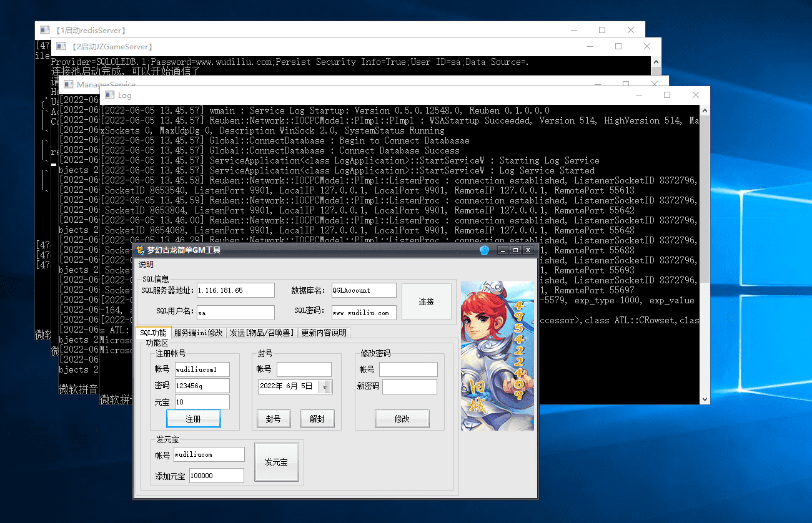Open the 更新内容说明 tab
This screenshot has width=812, height=523.
click(324, 333)
